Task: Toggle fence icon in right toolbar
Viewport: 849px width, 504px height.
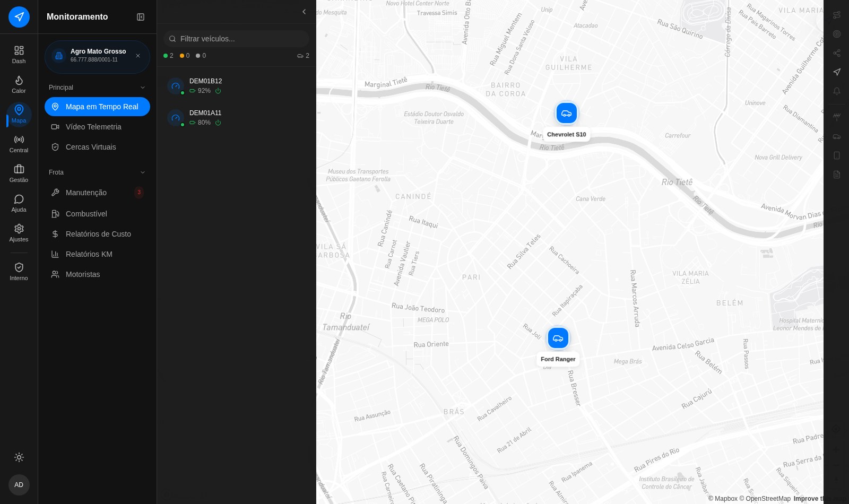Action: point(837,117)
